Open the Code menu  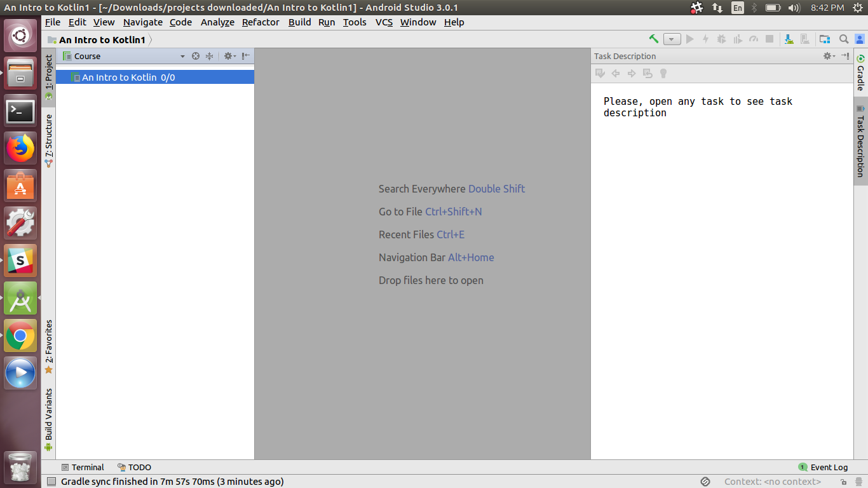tap(180, 22)
